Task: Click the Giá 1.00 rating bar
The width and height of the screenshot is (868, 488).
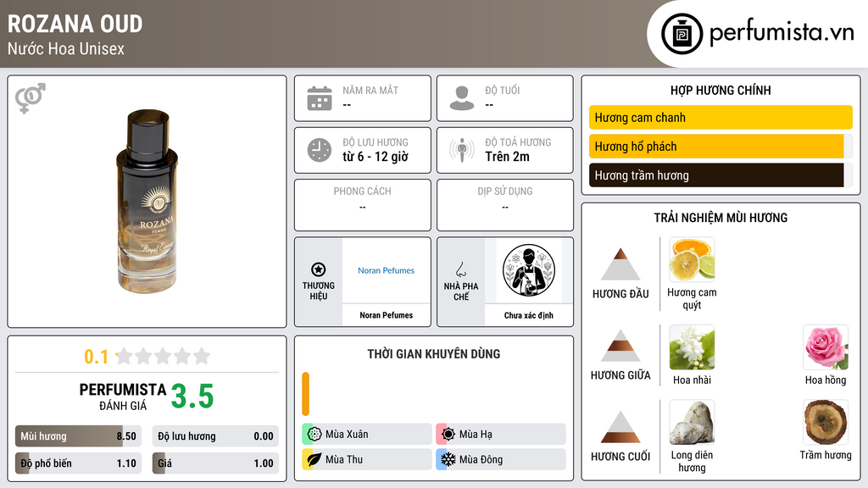Action: click(x=215, y=463)
